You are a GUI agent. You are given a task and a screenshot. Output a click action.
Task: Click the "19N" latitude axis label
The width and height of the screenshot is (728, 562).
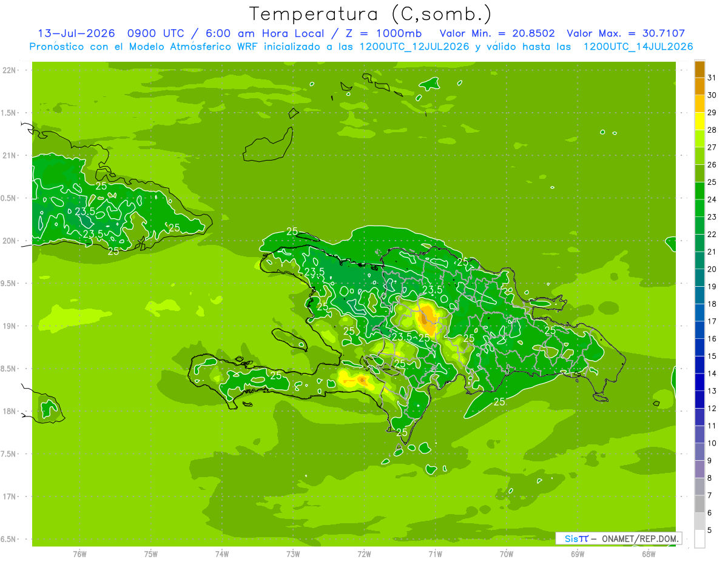[10, 326]
